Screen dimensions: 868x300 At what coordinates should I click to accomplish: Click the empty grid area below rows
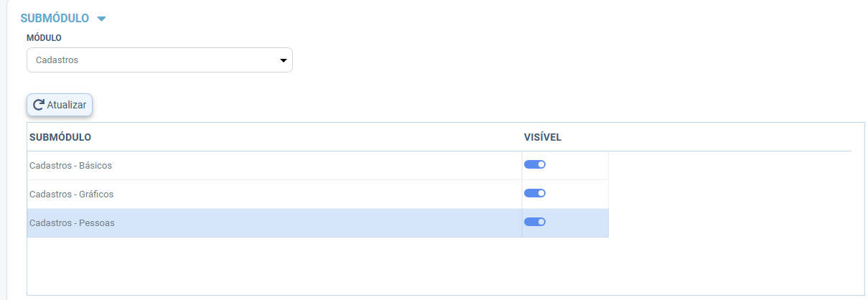[x=445, y=266]
